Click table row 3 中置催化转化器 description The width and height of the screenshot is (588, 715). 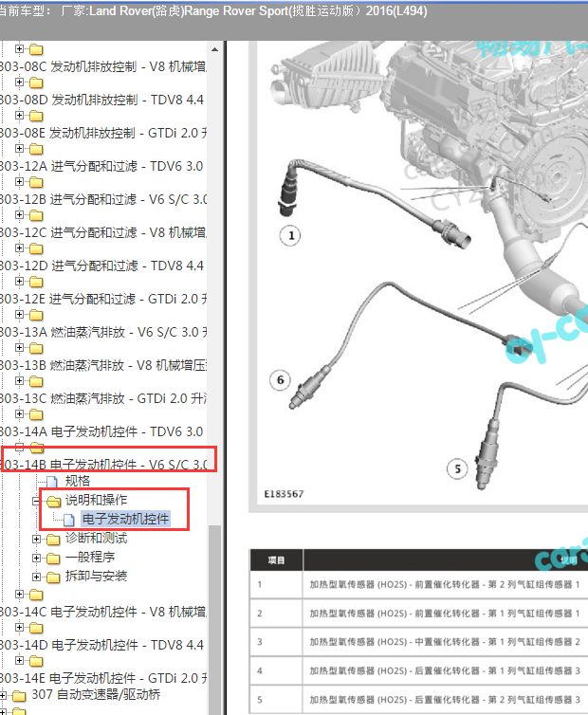pos(445,642)
